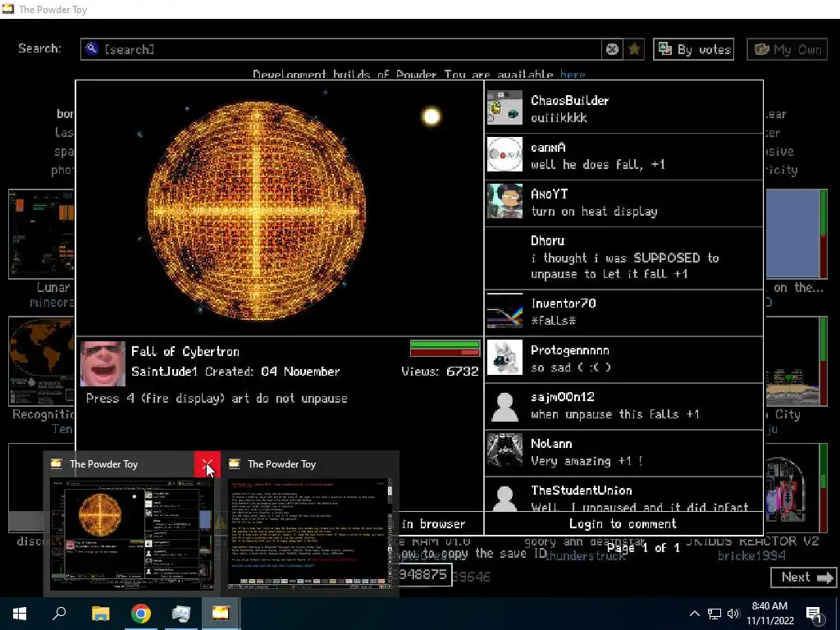
Task: Click Inventor70's rainbow avatar
Action: 504,311
